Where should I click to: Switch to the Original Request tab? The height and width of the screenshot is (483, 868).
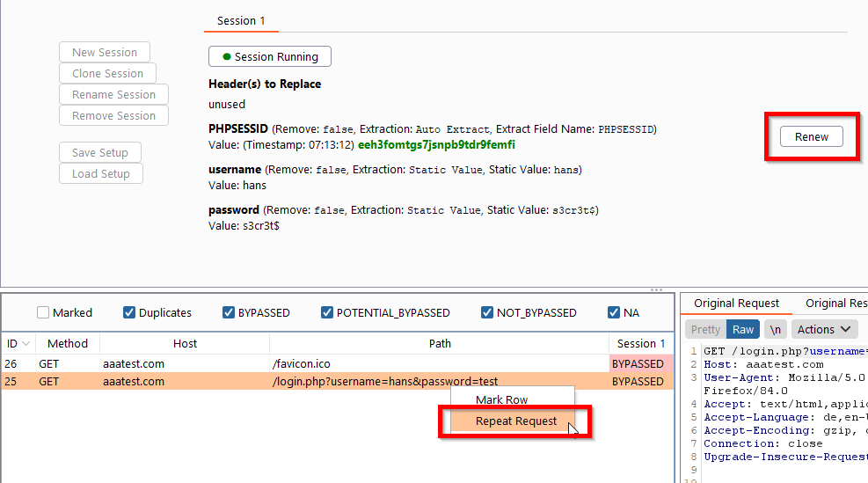(736, 303)
